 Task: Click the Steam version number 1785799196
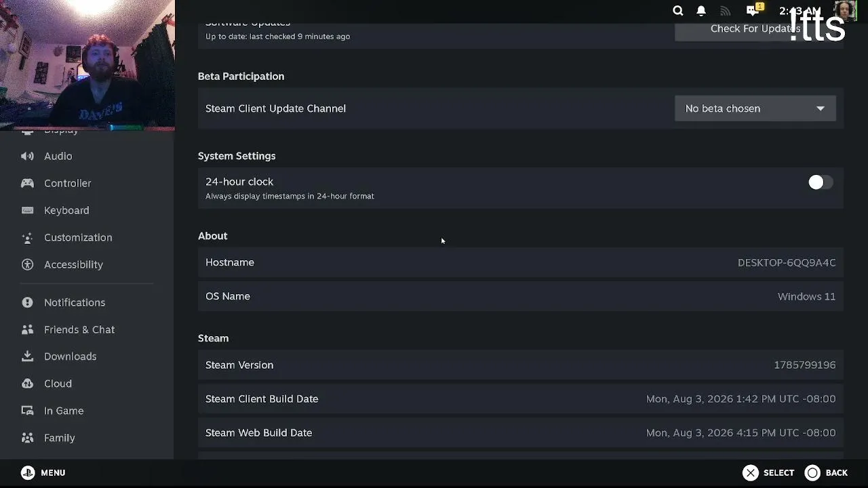pos(805,365)
